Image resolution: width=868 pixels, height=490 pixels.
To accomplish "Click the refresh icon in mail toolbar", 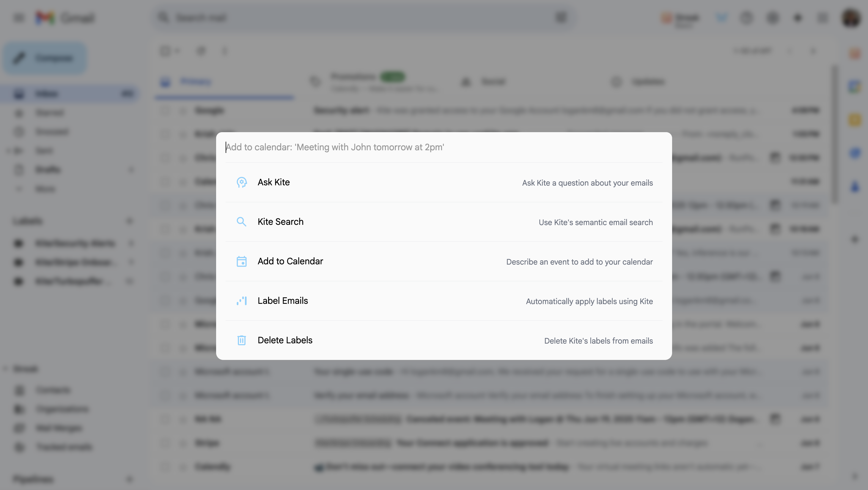I will point(201,51).
